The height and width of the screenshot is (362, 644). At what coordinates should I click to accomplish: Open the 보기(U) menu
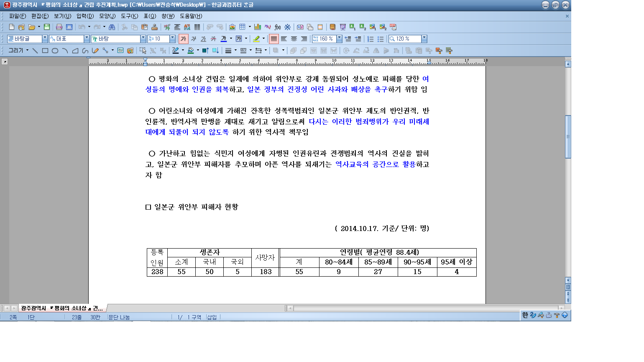(x=63, y=16)
